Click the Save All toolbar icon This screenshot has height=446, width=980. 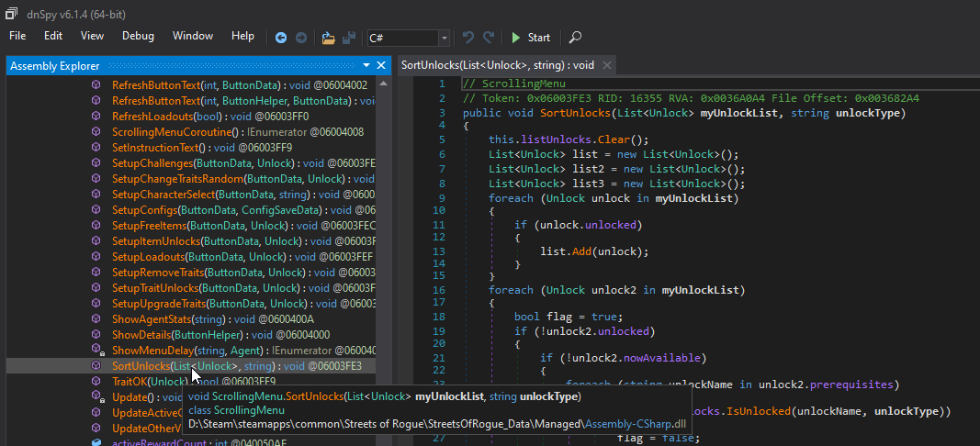click(x=349, y=38)
